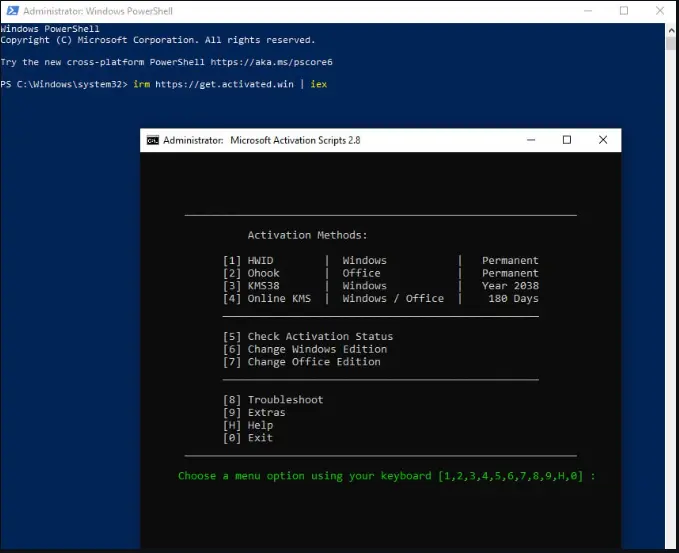679x553 pixels.
Task: Click the 'irm' command text
Action: [x=142, y=84]
